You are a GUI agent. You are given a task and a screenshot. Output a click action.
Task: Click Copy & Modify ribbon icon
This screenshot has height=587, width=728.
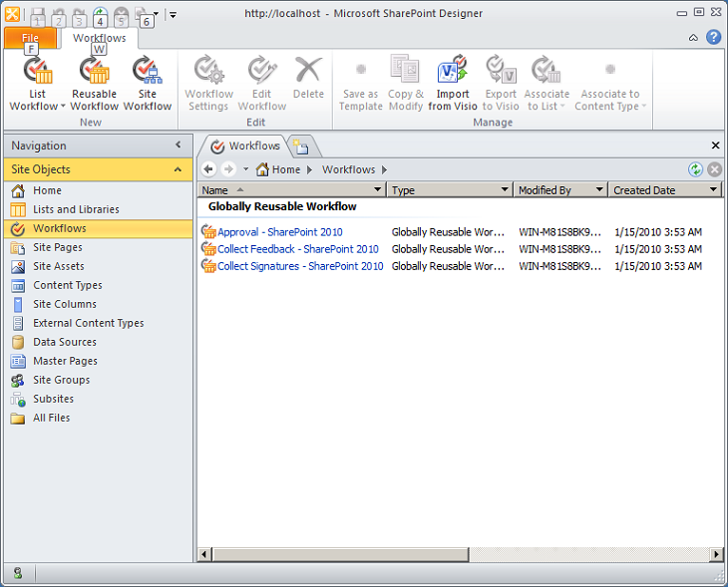[406, 84]
